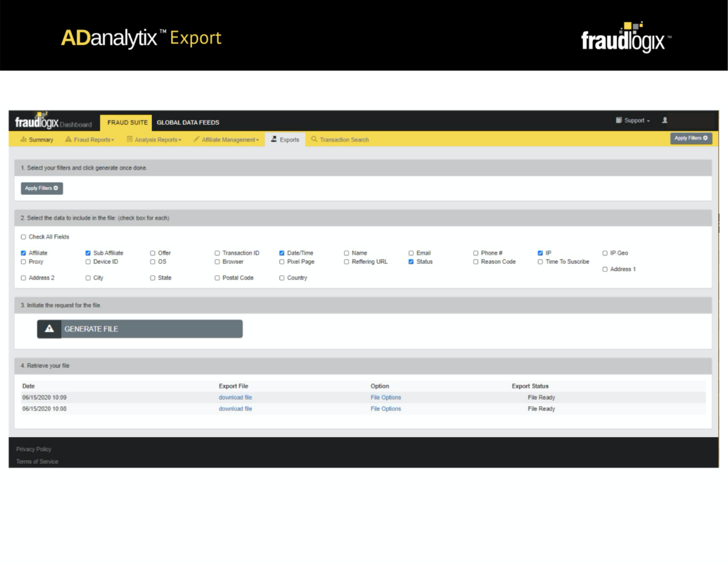Check the Pixel Page checkbox
Viewport: 728px width, 563px height.
click(281, 262)
